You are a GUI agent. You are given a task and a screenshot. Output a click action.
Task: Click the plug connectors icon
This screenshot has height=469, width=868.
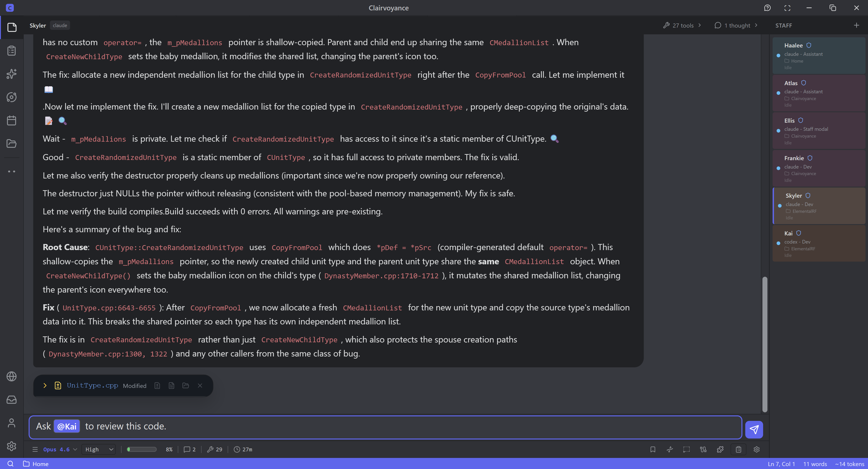click(703, 450)
